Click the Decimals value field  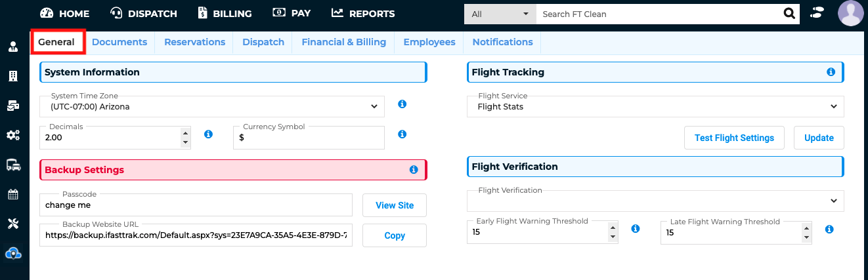tap(109, 138)
